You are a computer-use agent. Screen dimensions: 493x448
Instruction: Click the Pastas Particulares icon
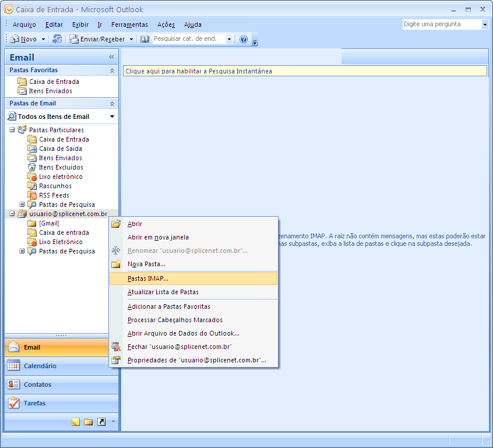[x=22, y=129]
